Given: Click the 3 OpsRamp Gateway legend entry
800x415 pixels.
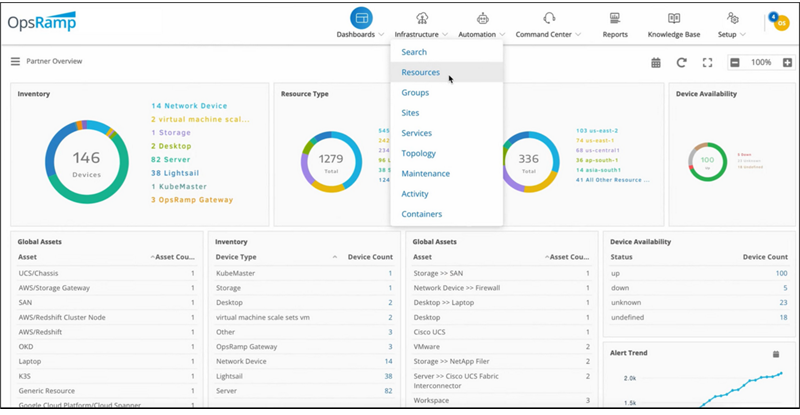Looking at the screenshot, I should click(x=192, y=200).
